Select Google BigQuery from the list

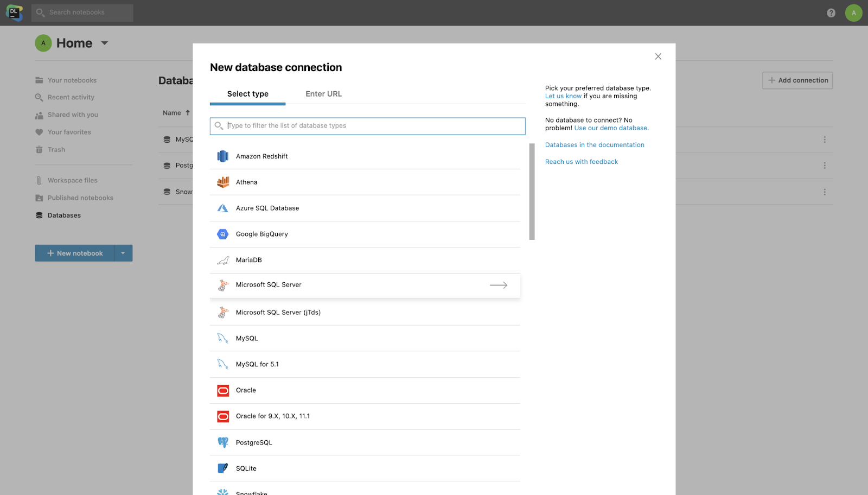point(365,234)
